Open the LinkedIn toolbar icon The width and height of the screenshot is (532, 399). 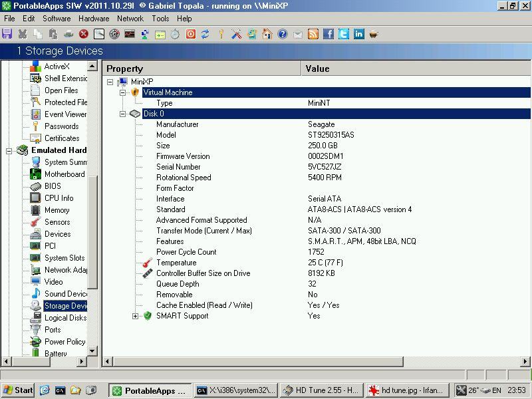click(x=358, y=34)
